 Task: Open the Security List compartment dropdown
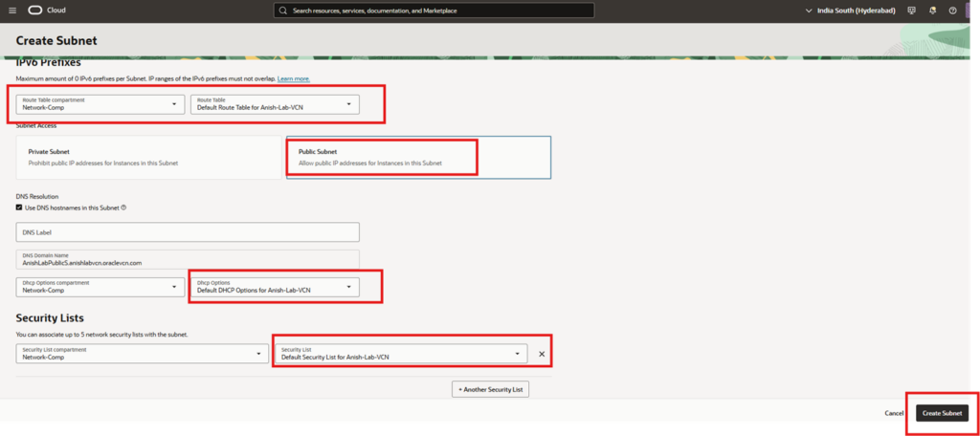[142, 354]
